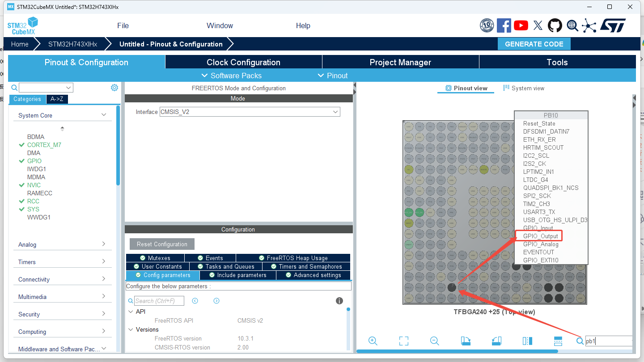Click the fit-to-screen pinout icon
This screenshot has width=644, height=362.
pyautogui.click(x=403, y=341)
